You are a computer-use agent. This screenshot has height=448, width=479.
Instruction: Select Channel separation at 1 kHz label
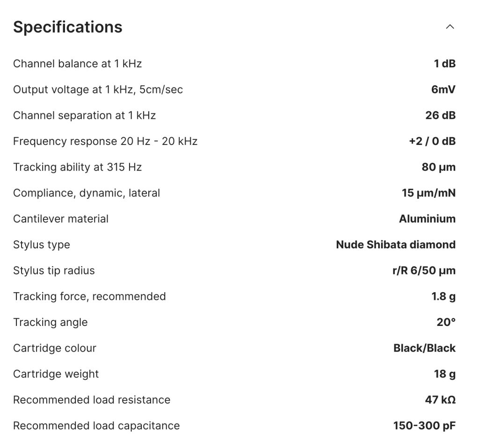pos(84,116)
